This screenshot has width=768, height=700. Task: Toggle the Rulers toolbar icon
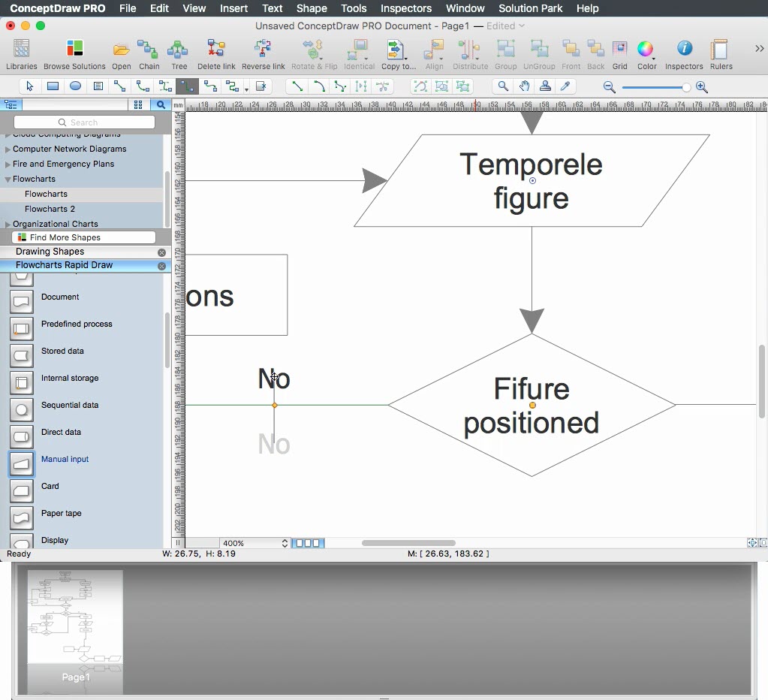[719, 49]
